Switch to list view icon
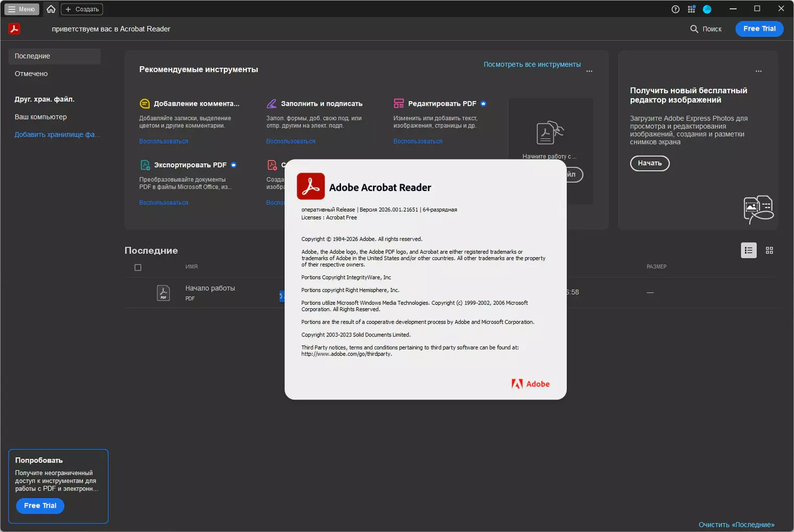This screenshot has width=794, height=532. click(749, 250)
